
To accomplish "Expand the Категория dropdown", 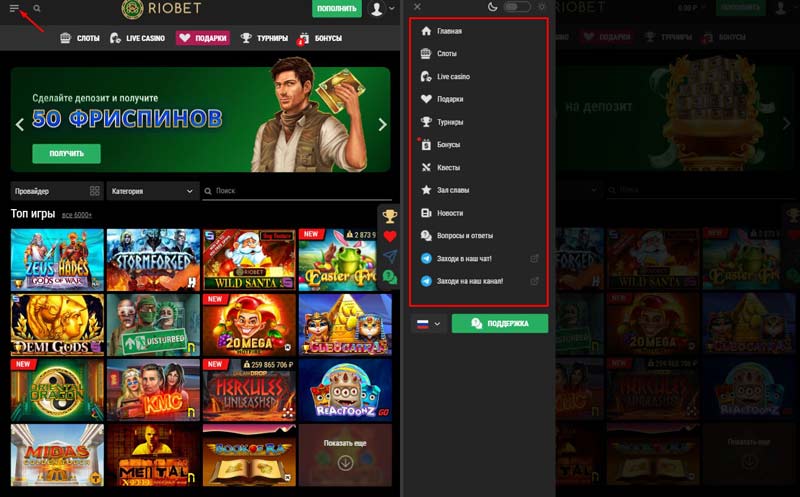I will point(152,190).
